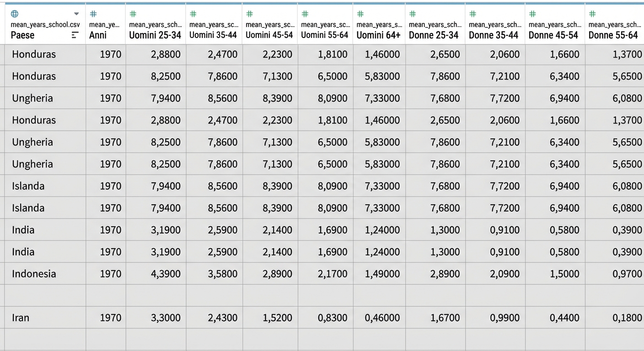644x351 pixels.
Task: Open the Paese column dropdown arrow
Action: (x=76, y=14)
